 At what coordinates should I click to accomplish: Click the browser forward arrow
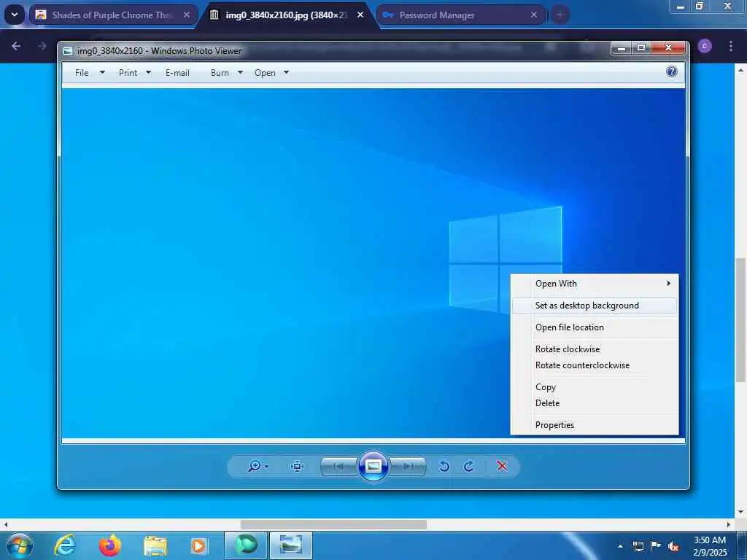point(42,46)
